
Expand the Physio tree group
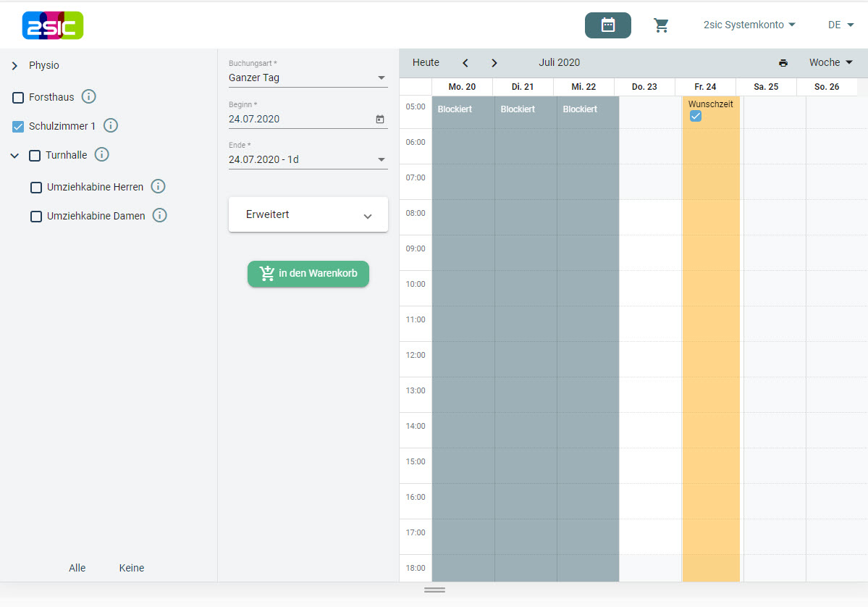coord(14,66)
